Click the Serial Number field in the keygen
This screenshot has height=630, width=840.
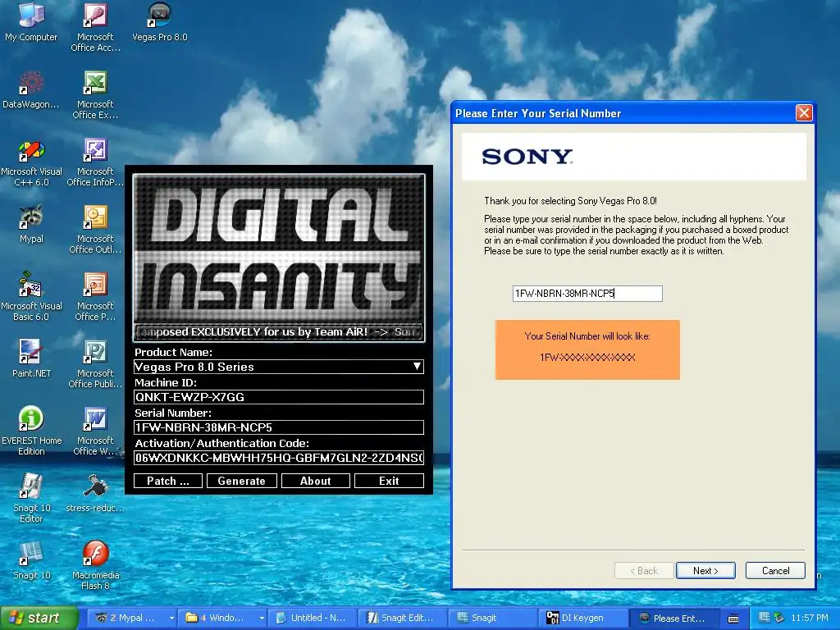click(279, 427)
